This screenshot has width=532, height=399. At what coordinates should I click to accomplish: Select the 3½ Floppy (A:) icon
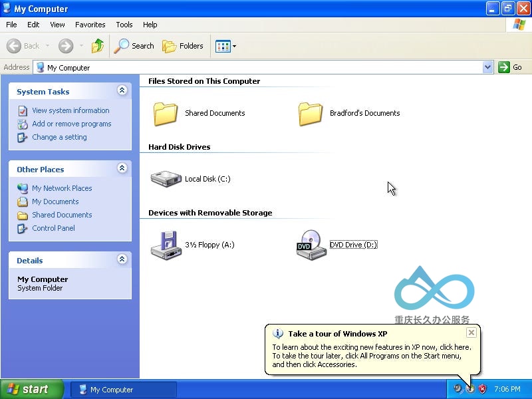coord(166,245)
